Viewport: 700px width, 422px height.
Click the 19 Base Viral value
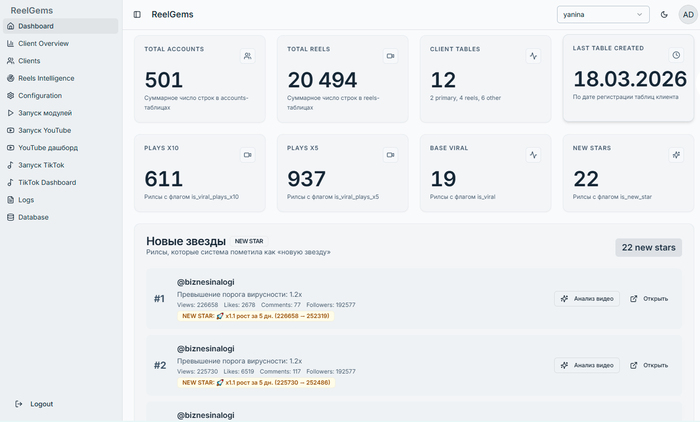pos(443,179)
